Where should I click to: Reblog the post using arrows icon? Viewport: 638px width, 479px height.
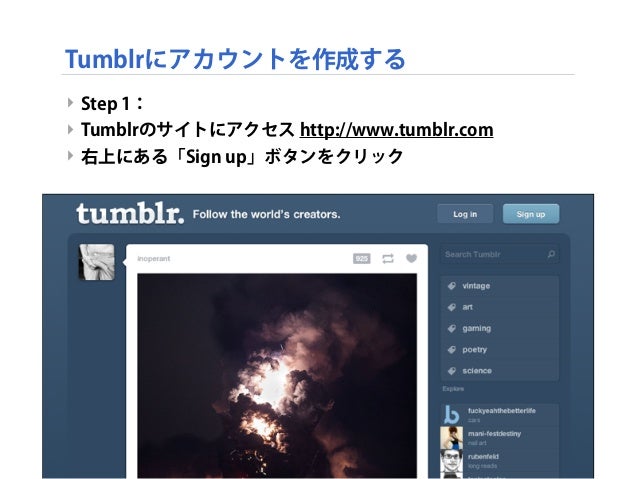pyautogui.click(x=387, y=258)
